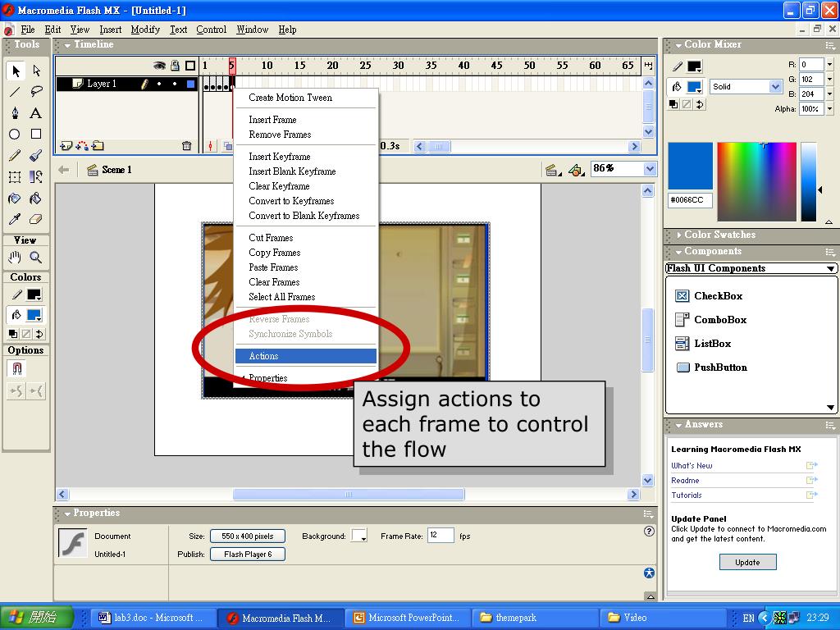Click the hex color #0066CC field
Image resolution: width=840 pixels, height=630 pixels.
[690, 200]
